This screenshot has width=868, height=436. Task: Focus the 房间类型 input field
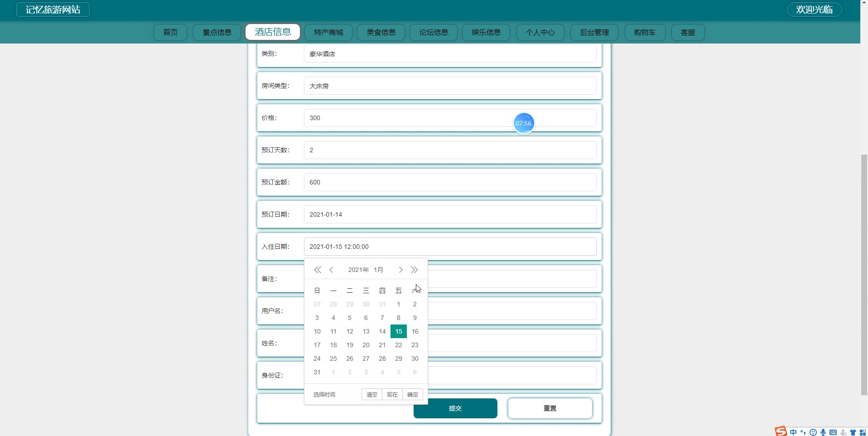pyautogui.click(x=450, y=86)
